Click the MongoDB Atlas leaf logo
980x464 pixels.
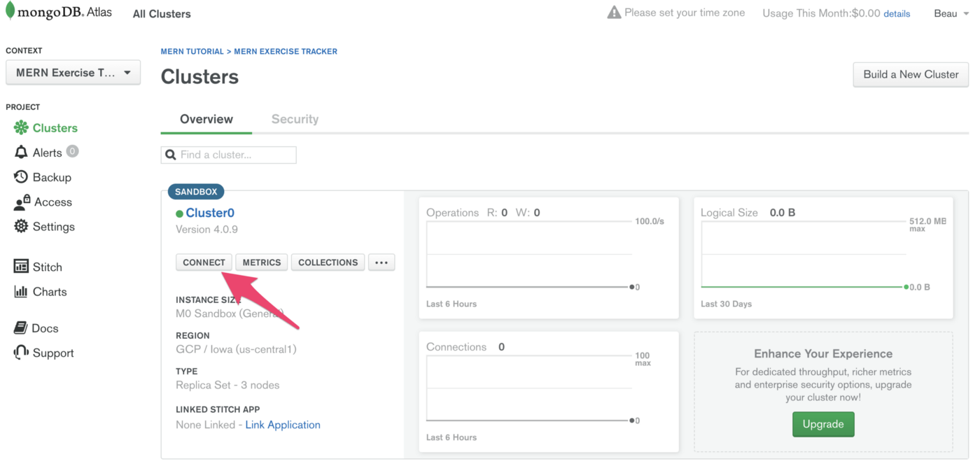[x=10, y=12]
